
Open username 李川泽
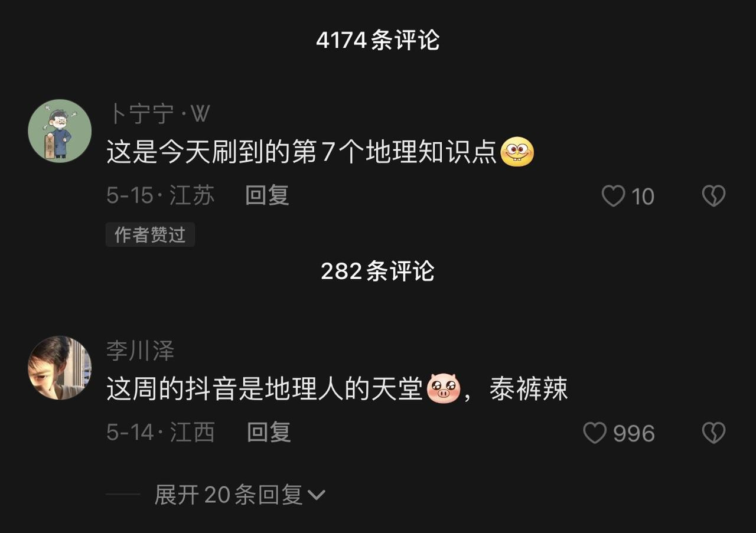click(141, 351)
